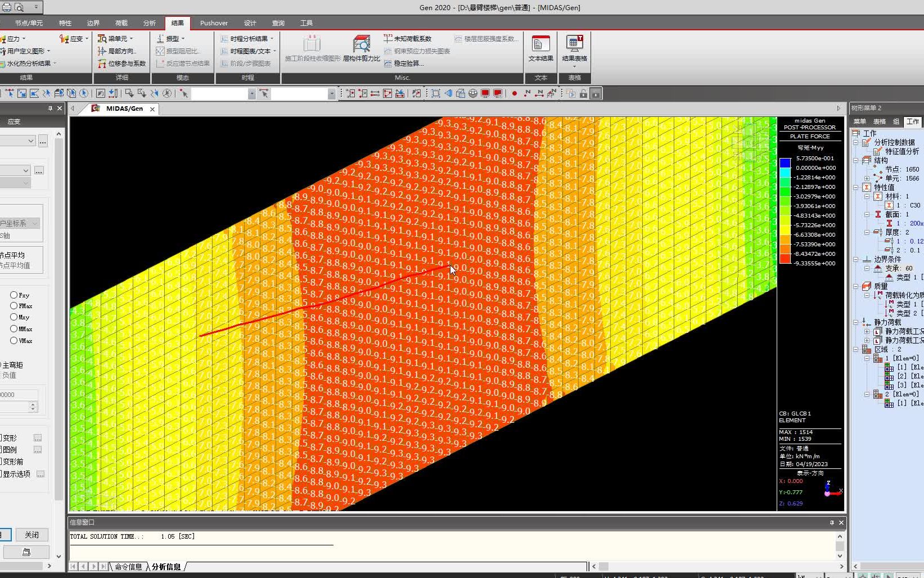Viewport: 924px width, 578px height.
Task: Collapse the 边界条件 tree node
Action: [x=857, y=259]
